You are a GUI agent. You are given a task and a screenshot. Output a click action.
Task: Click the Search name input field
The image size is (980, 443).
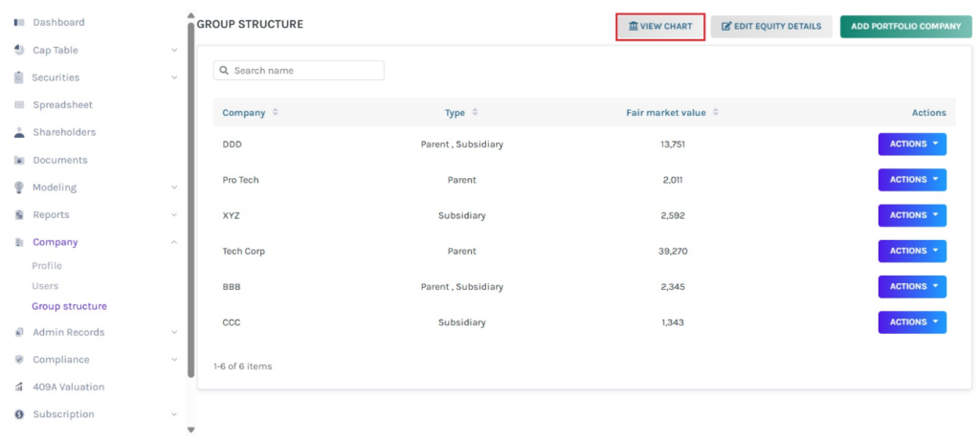point(304,71)
